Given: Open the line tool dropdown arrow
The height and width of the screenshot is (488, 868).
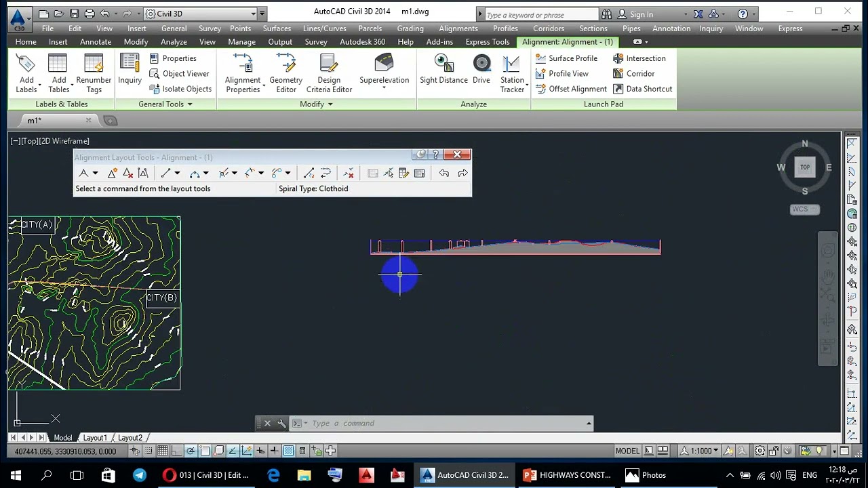Looking at the screenshot, I should click(177, 174).
